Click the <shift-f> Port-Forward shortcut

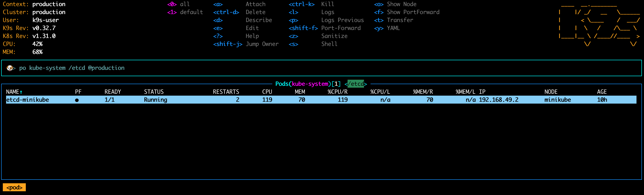pos(325,28)
